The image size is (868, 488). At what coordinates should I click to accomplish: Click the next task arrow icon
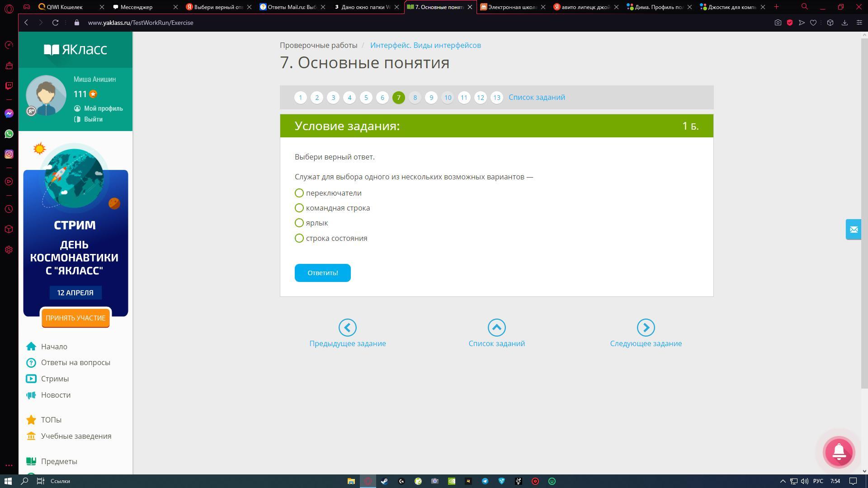point(646,328)
